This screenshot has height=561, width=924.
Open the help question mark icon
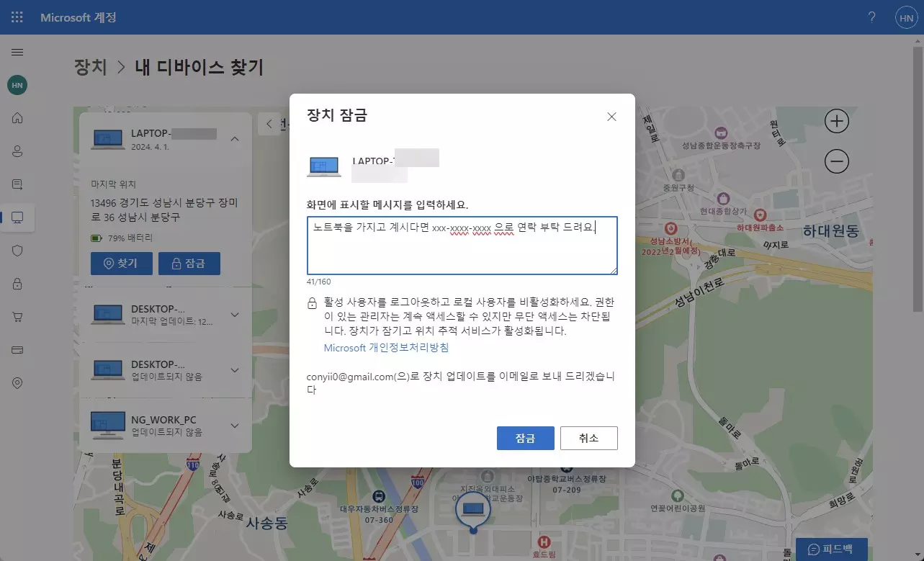(872, 17)
